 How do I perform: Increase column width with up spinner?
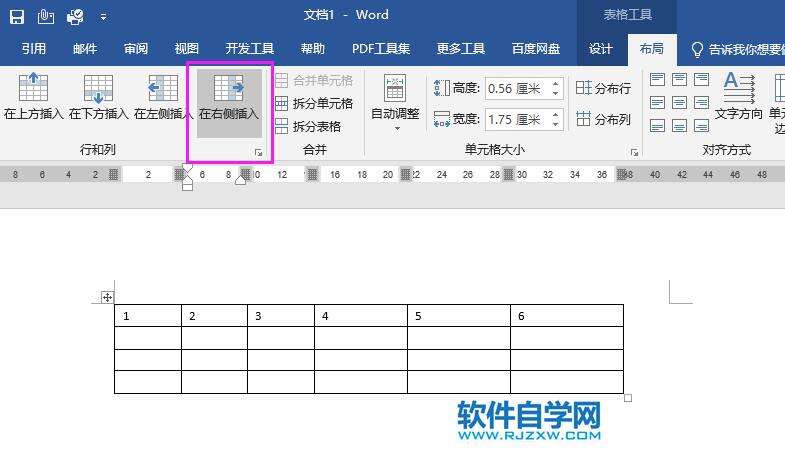pos(556,115)
